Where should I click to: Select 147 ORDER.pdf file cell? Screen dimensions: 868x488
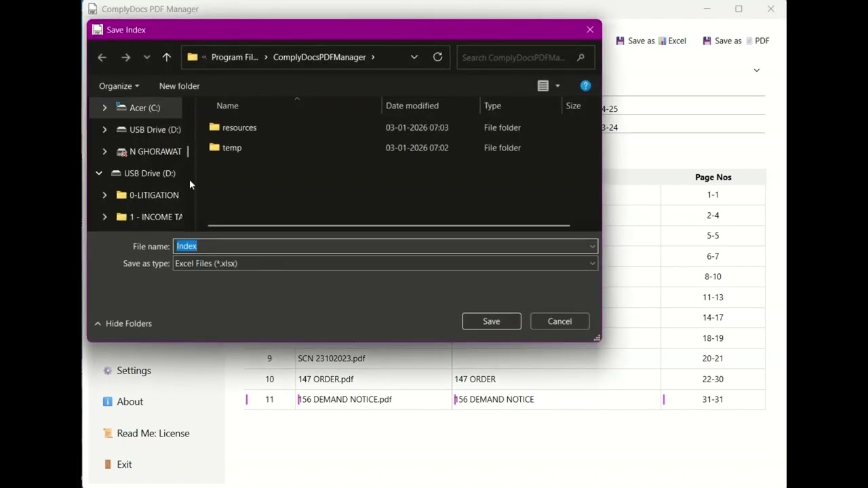pos(374,379)
